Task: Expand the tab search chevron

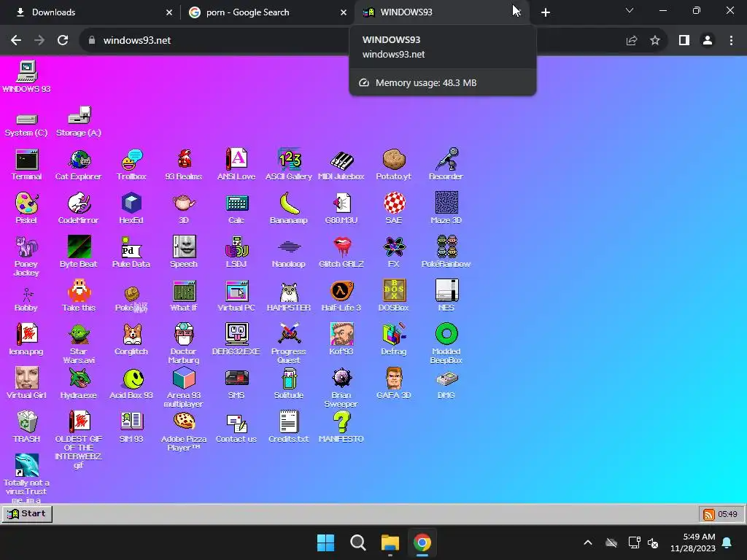Action: coord(630,10)
